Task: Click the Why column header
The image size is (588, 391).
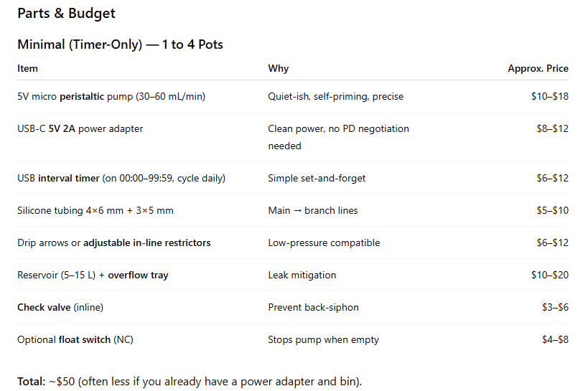Action: 279,68
